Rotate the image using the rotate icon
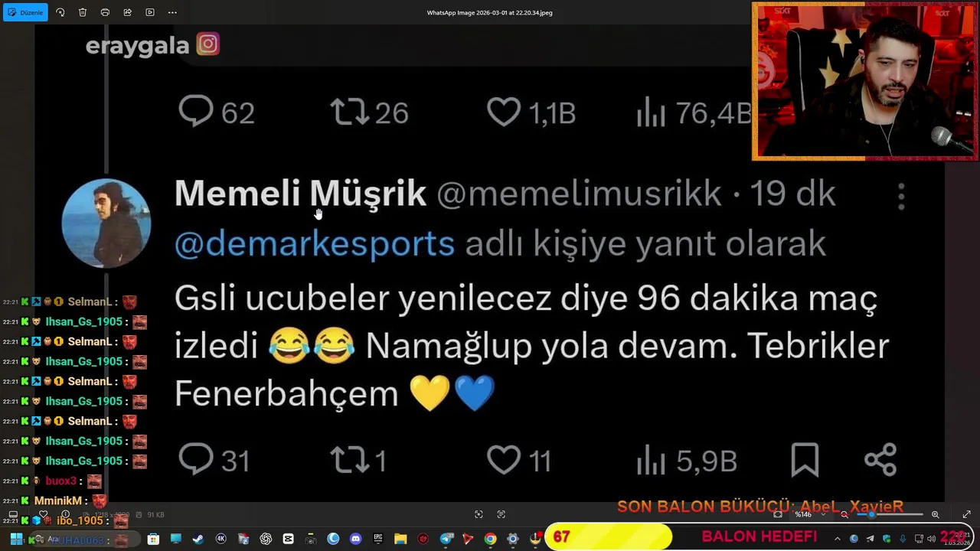Image resolution: width=980 pixels, height=551 pixels. coord(60,12)
